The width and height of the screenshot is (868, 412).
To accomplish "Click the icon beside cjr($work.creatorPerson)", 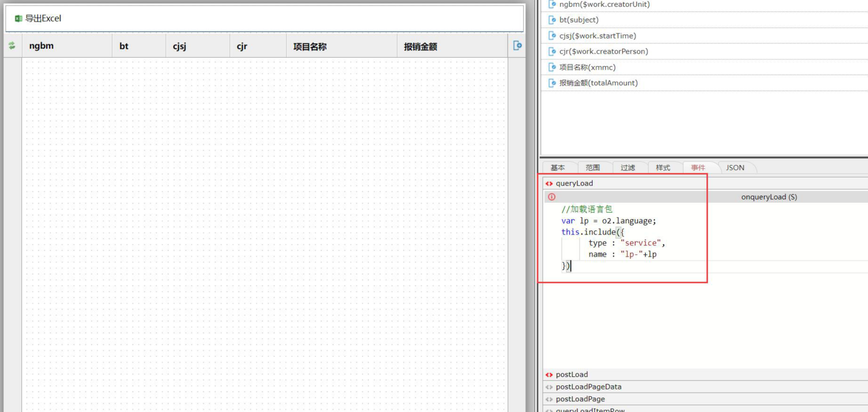I will tap(552, 51).
